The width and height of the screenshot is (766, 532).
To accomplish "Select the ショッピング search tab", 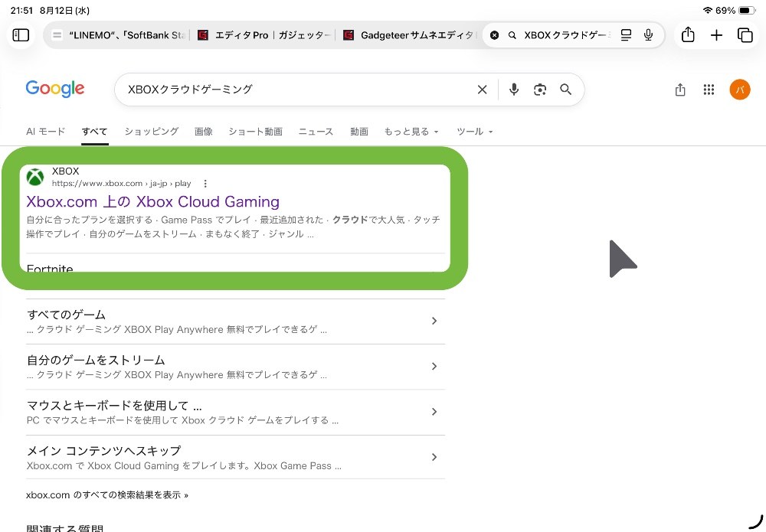I will pos(152,132).
